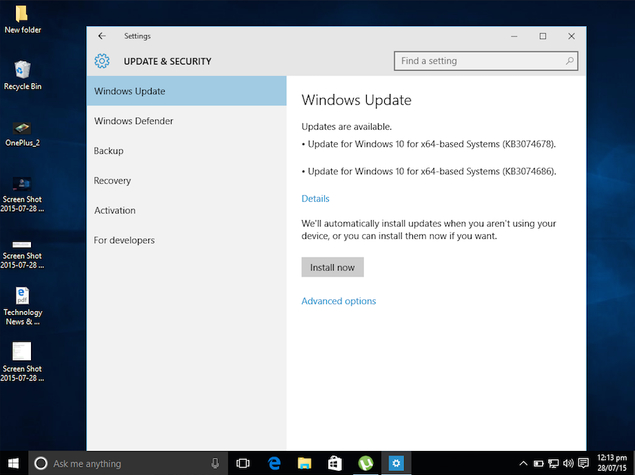This screenshot has height=475, width=635.
Task: Open Advanced options link
Action: click(339, 301)
